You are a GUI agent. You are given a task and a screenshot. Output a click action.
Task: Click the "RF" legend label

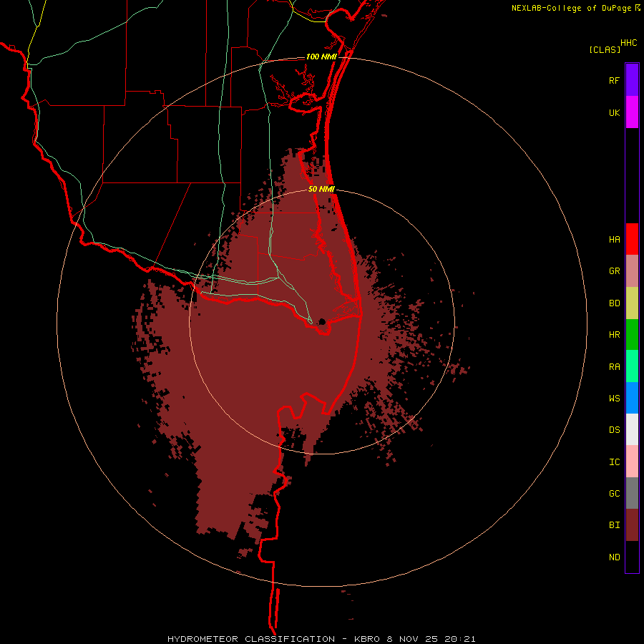coord(614,81)
